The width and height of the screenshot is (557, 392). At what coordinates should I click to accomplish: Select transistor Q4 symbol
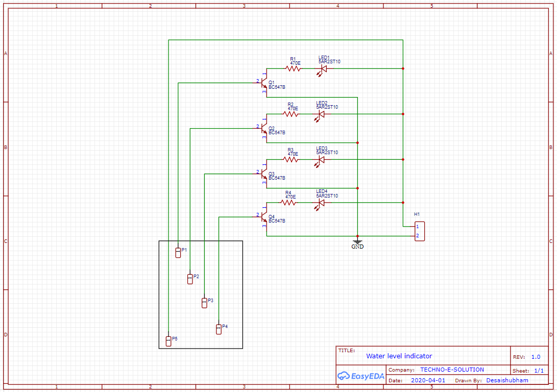point(263,216)
